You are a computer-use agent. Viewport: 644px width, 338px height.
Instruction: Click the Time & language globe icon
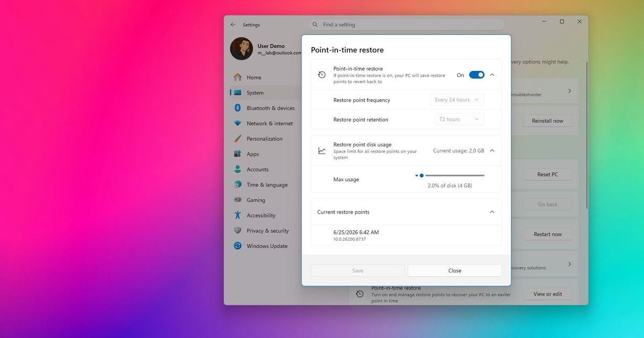pyautogui.click(x=238, y=185)
